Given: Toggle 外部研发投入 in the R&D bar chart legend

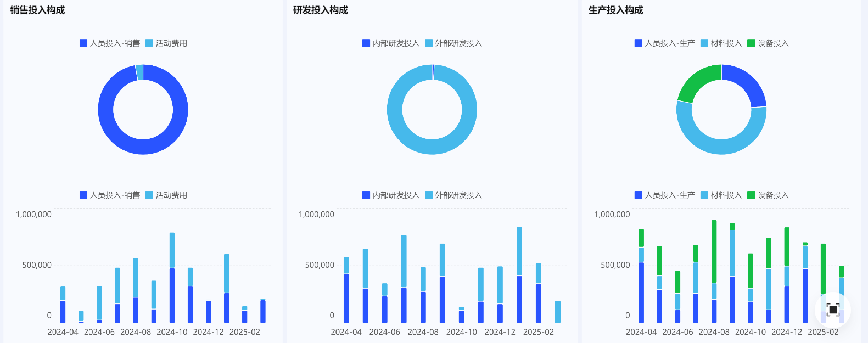Looking at the screenshot, I should tap(453, 195).
